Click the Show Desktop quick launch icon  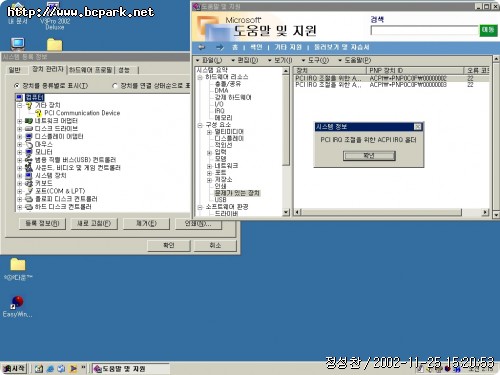coord(39,369)
